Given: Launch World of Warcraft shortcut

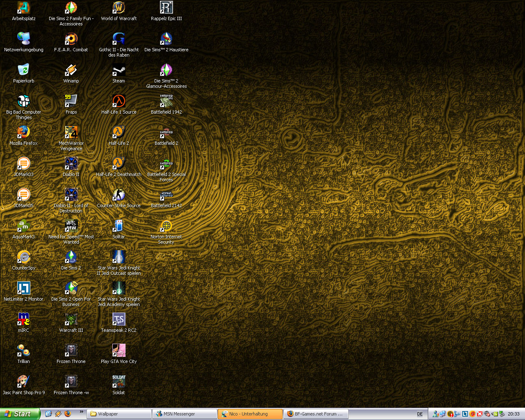Looking at the screenshot, I should (x=119, y=11).
